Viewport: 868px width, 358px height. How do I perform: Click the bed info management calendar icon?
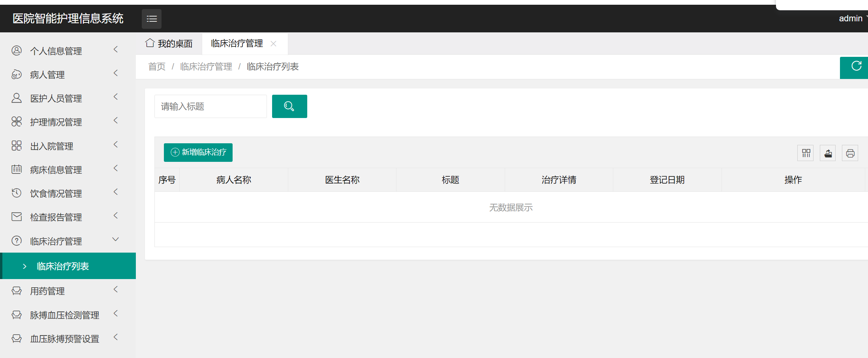(17, 169)
